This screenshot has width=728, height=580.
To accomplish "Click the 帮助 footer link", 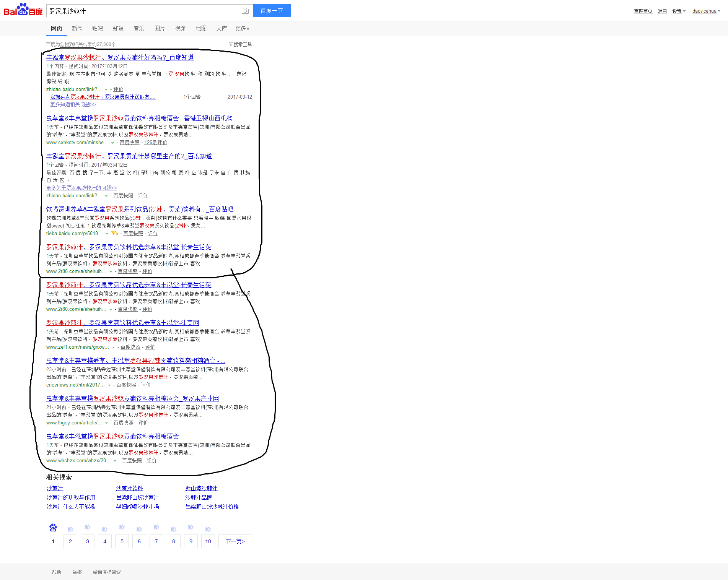I will pos(56,572).
